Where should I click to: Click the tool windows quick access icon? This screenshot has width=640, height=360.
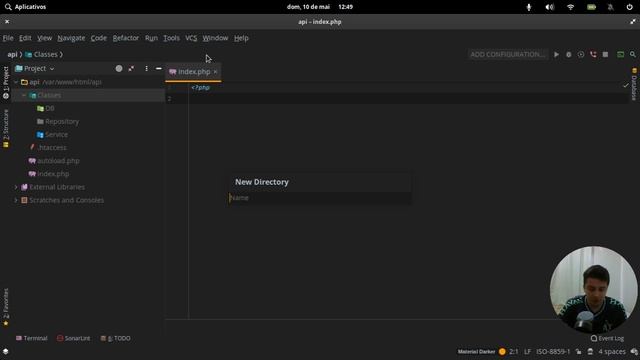click(x=5, y=351)
